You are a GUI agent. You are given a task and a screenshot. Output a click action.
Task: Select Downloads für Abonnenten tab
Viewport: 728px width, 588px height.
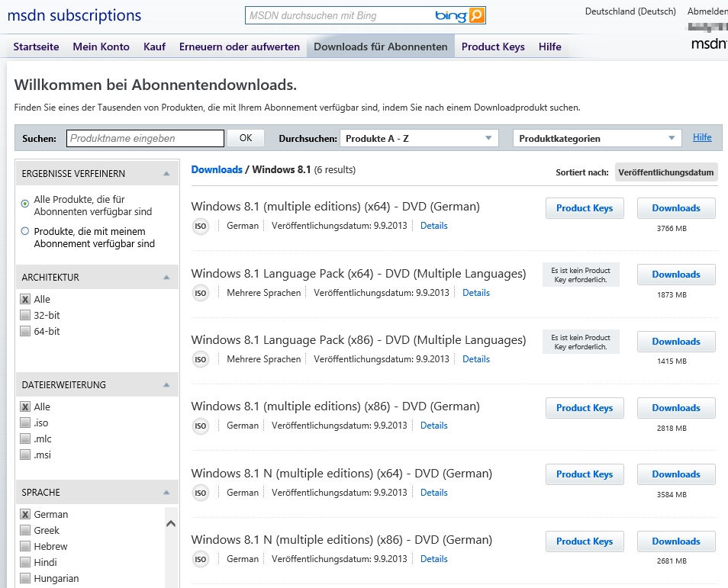(x=381, y=47)
